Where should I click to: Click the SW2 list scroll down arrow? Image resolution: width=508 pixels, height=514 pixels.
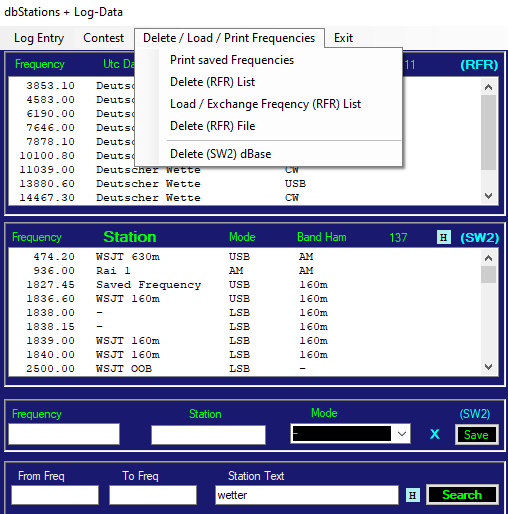(489, 367)
